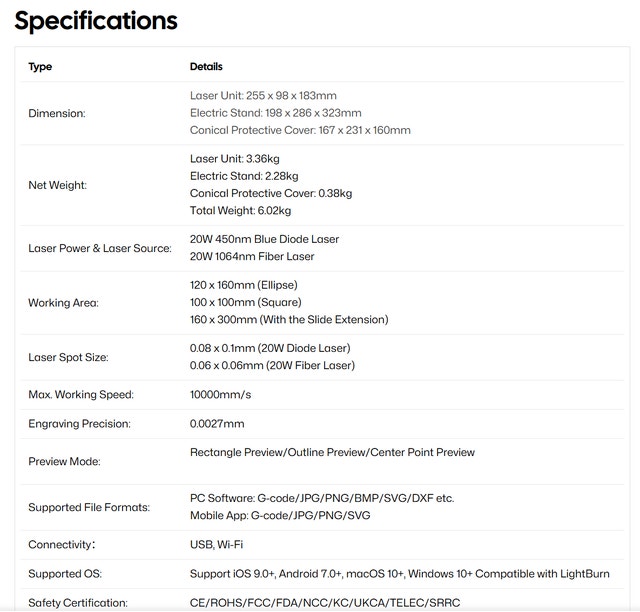
Task: Click the Dimension row label
Action: click(x=57, y=113)
